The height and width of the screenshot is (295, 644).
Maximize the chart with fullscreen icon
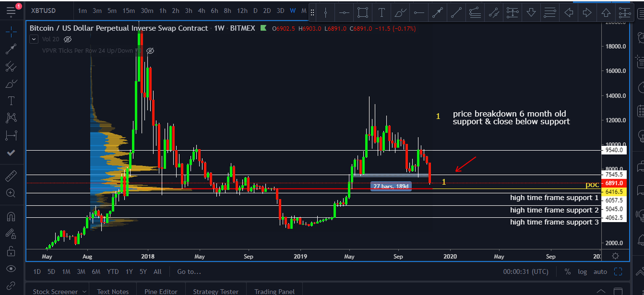click(x=617, y=271)
